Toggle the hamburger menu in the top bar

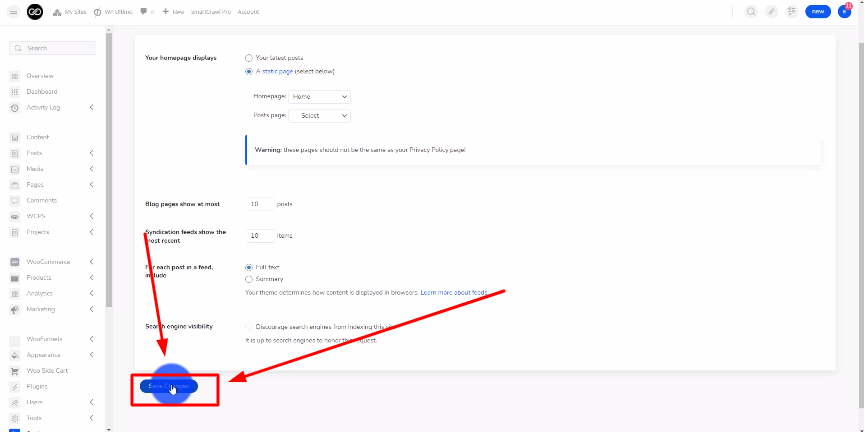(13, 11)
